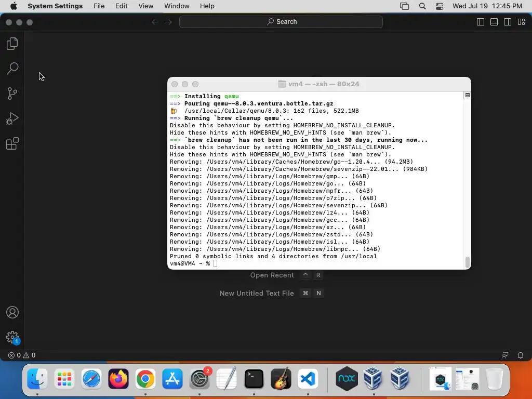Open the notifications bell in status bar
The height and width of the screenshot is (399, 532).
pos(520,355)
